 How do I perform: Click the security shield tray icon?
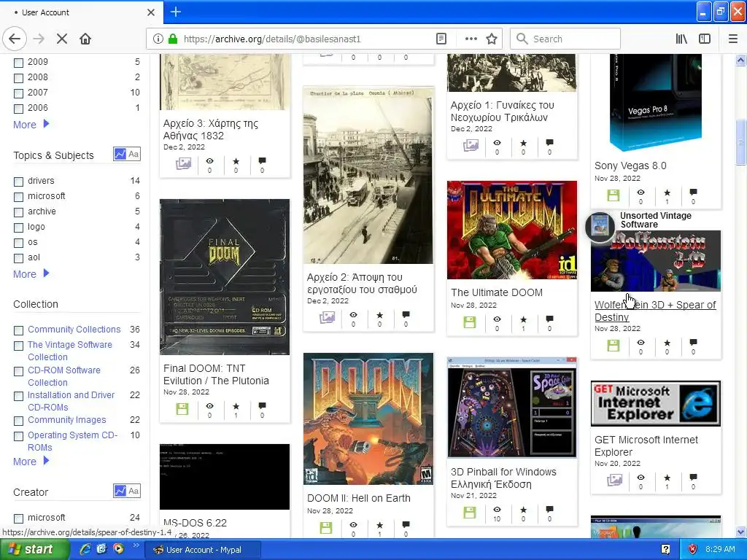(x=692, y=550)
